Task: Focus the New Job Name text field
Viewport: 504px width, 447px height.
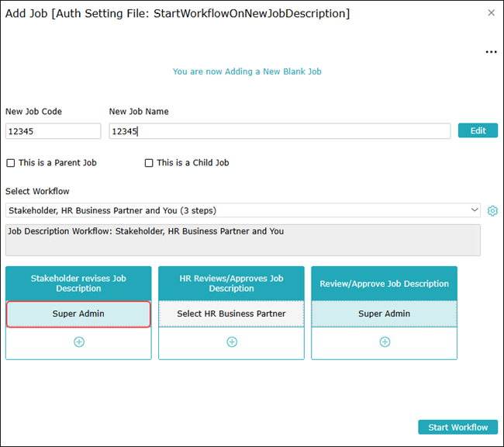Action: [x=279, y=131]
